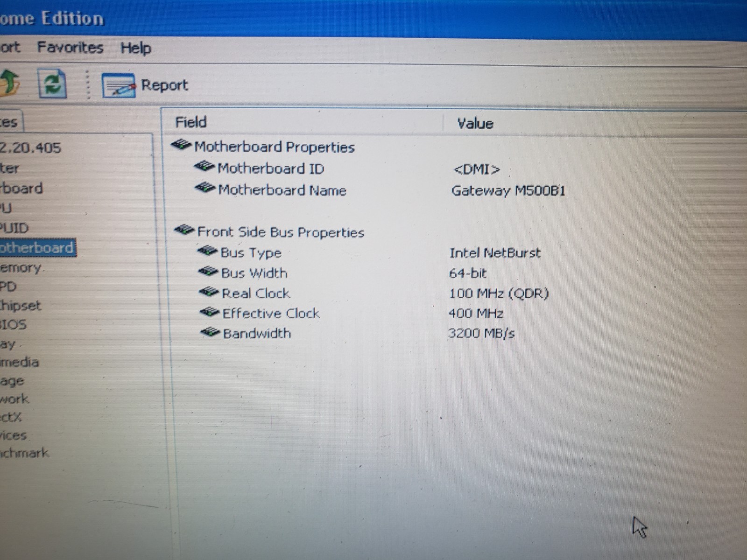Select the Benchmark tree item
747x560 pixels.
tap(24, 453)
